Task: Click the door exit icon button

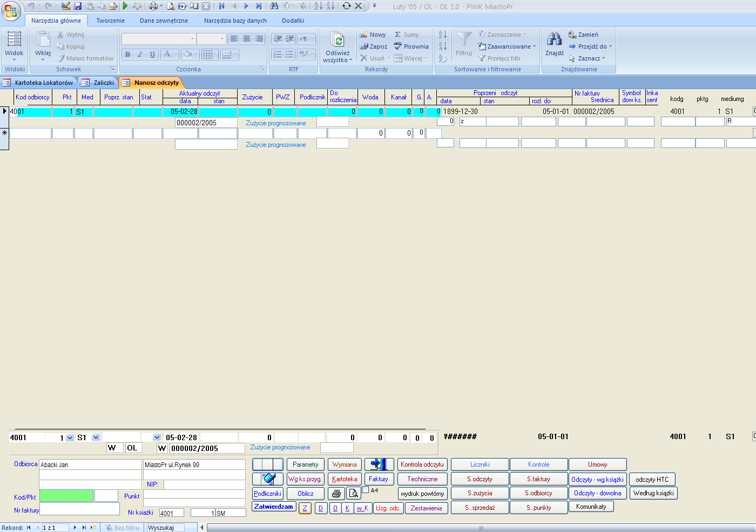Action: (x=379, y=464)
